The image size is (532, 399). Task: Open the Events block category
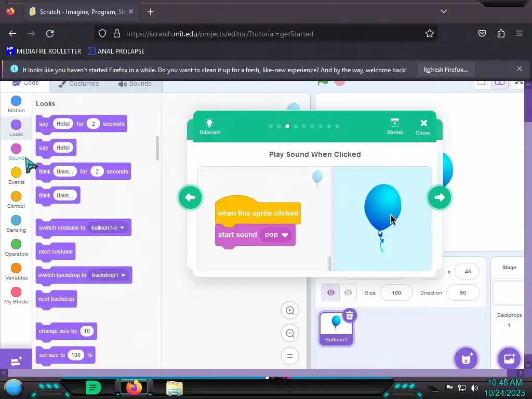point(16,176)
